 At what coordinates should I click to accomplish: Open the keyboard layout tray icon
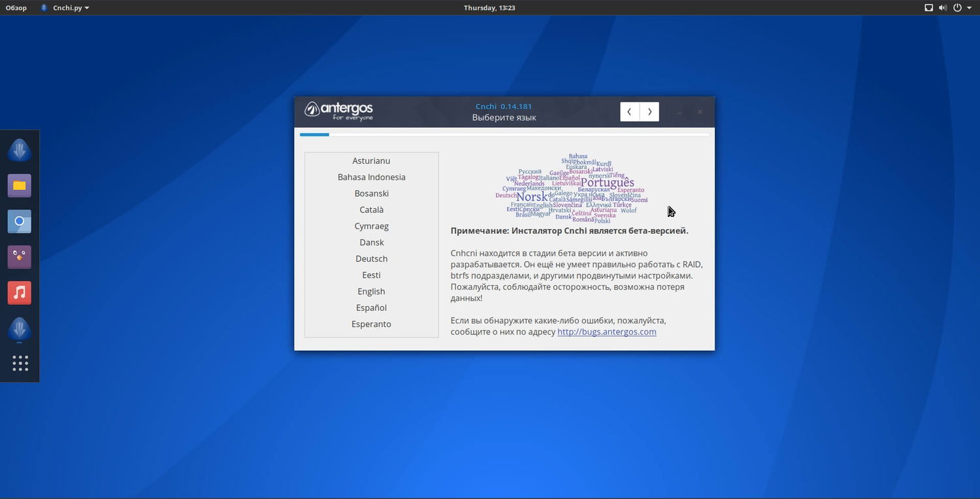pyautogui.click(x=929, y=8)
